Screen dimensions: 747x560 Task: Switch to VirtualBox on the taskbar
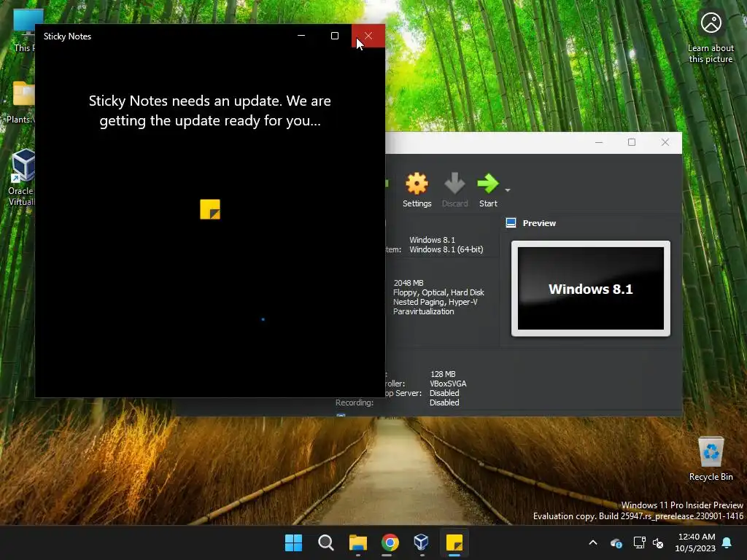pyautogui.click(x=422, y=542)
